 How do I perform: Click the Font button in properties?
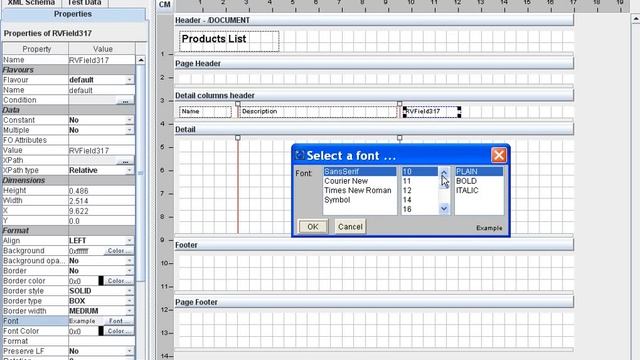119,321
